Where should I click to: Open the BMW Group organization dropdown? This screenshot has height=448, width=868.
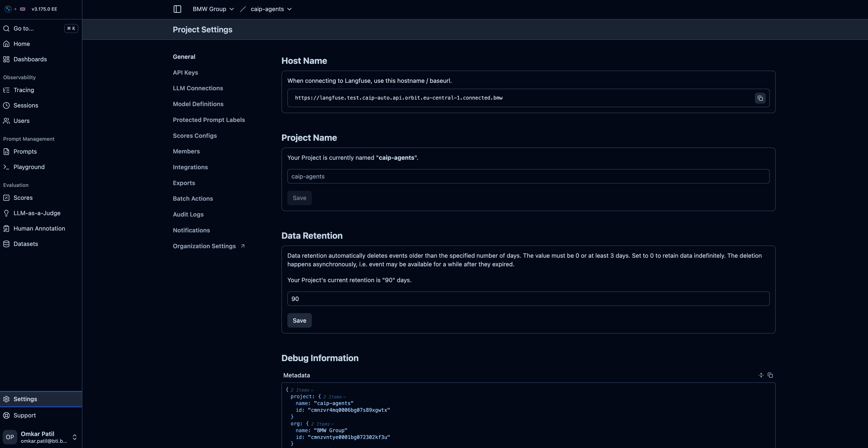pyautogui.click(x=213, y=9)
